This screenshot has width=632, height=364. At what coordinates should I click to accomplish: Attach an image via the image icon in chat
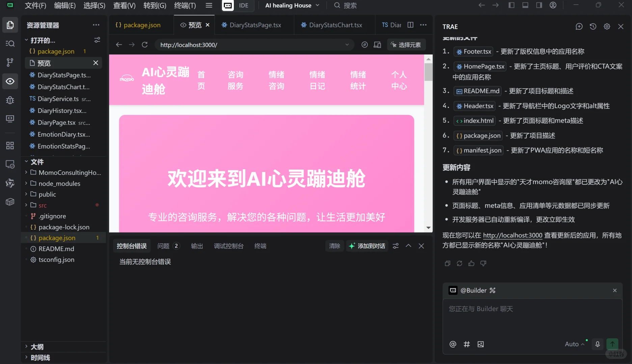(481, 344)
